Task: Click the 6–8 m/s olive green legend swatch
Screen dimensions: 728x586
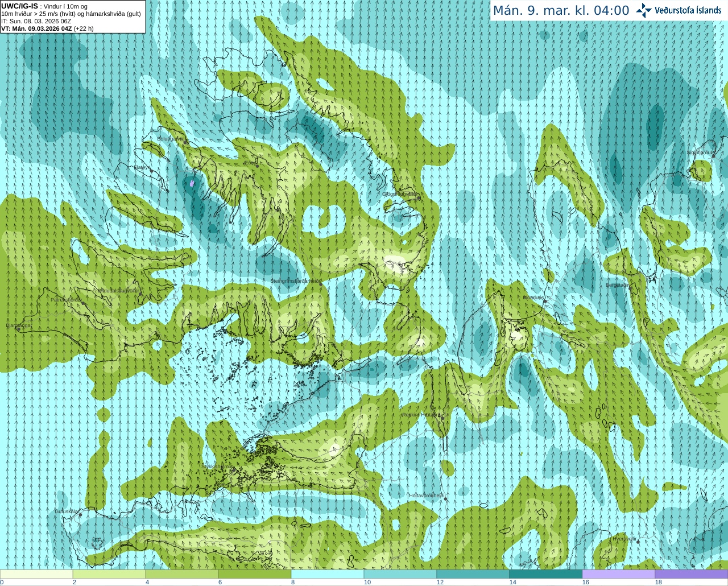Action: point(255,574)
